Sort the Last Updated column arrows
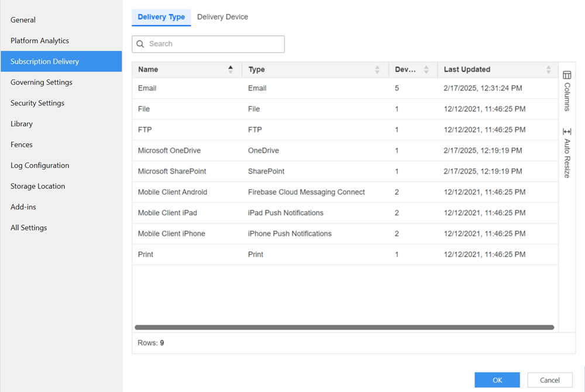 [548, 70]
